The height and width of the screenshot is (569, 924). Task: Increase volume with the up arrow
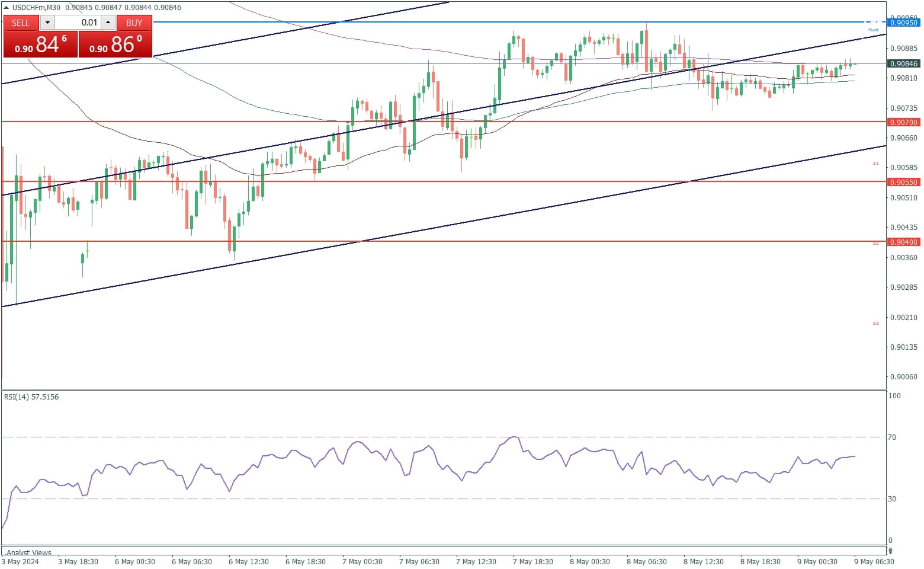(x=108, y=23)
